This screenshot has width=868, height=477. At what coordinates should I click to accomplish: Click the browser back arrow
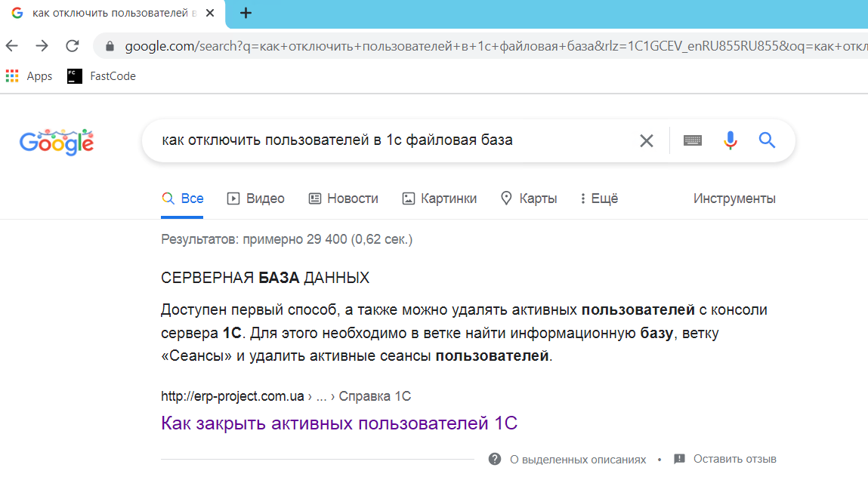11,46
